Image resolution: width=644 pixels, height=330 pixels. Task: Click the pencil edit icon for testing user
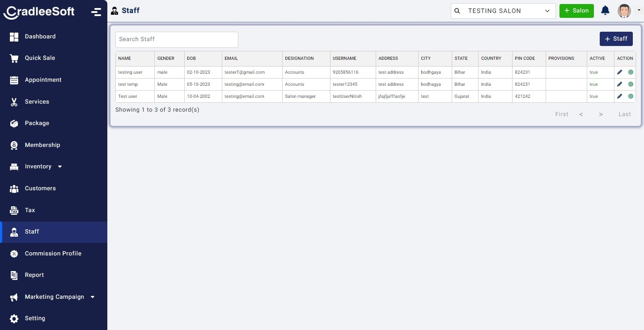[619, 72]
